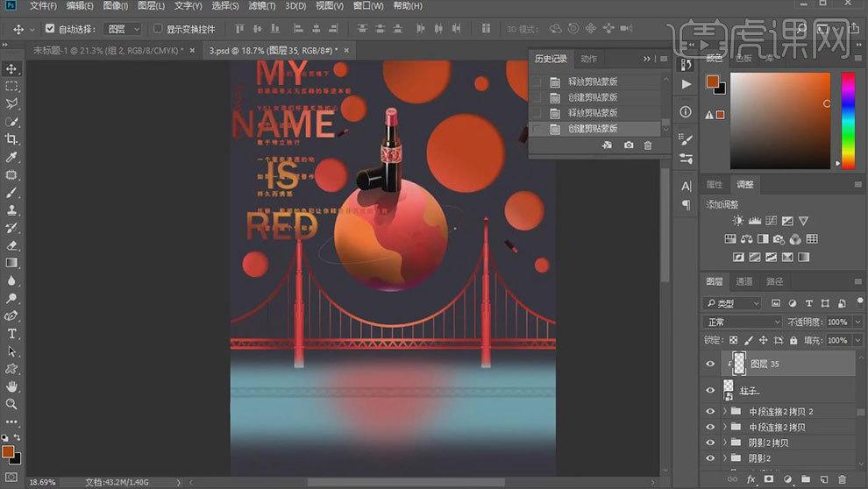This screenshot has width=868, height=489.
Task: Expand the 中段连接2 拷贝 group
Action: coord(724,427)
